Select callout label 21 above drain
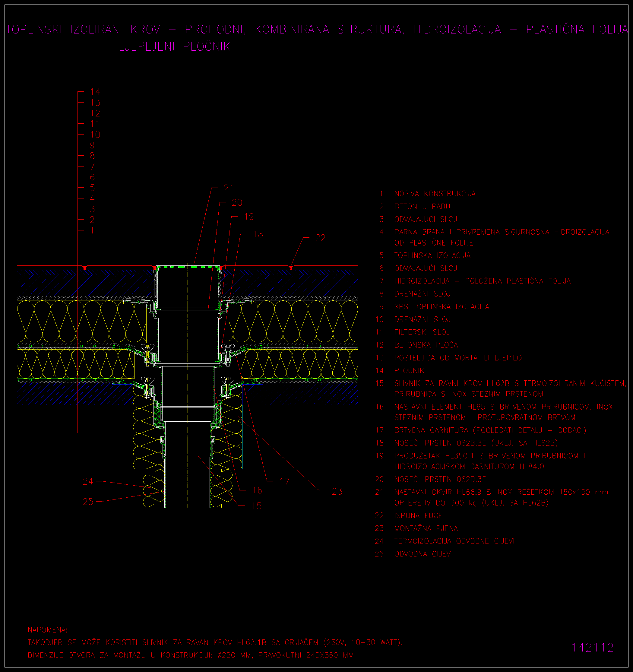Viewport: 633px width, 672px height. (229, 188)
